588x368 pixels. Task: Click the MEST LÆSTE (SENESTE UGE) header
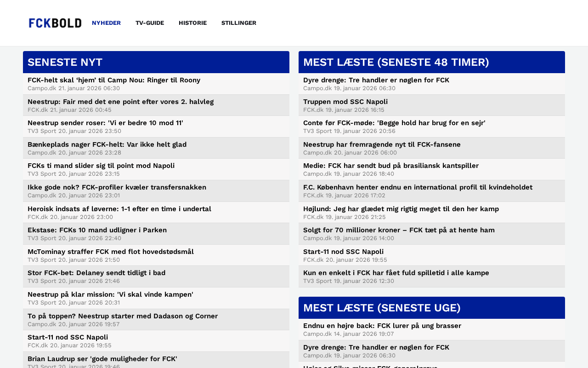point(432,308)
